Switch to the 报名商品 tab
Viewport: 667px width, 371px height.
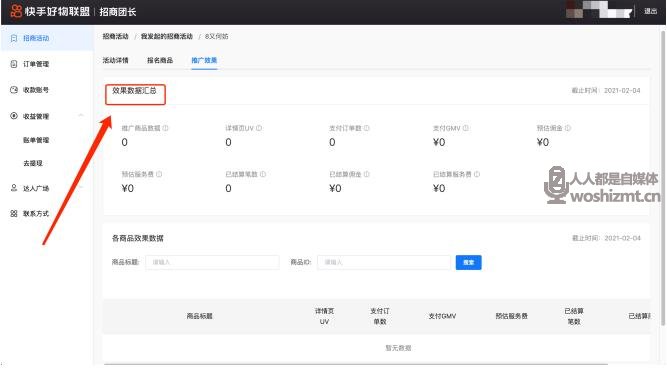pyautogui.click(x=160, y=60)
